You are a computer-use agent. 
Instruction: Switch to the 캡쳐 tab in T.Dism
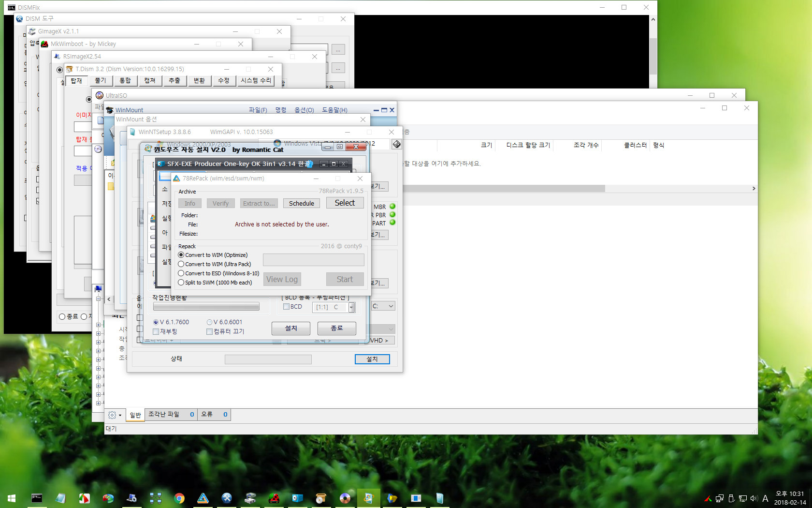click(x=150, y=81)
